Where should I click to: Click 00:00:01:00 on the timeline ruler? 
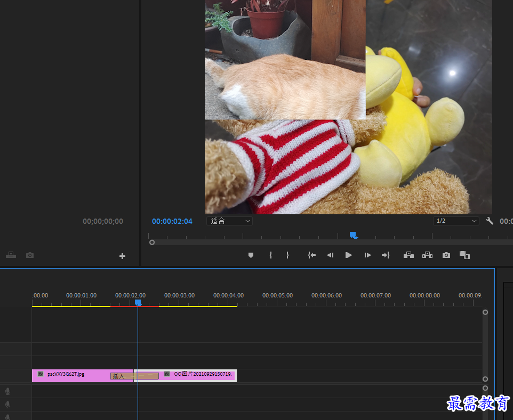81,295
